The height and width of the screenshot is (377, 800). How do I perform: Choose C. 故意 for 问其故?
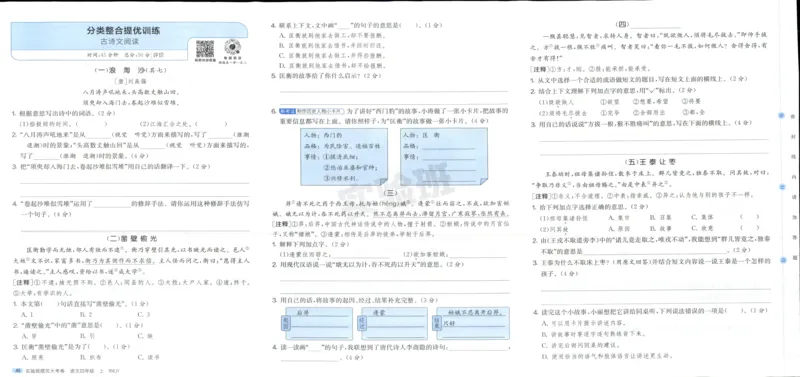pos(702,229)
